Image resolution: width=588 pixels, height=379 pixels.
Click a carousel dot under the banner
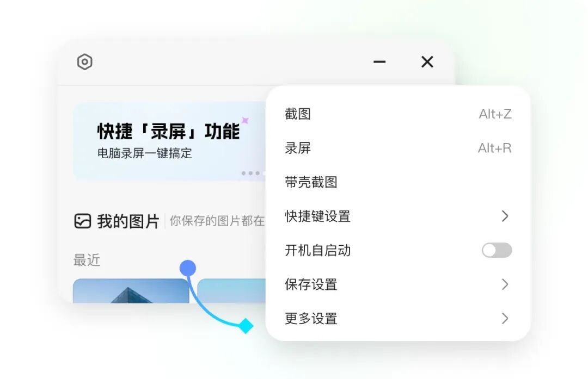[x=250, y=173]
